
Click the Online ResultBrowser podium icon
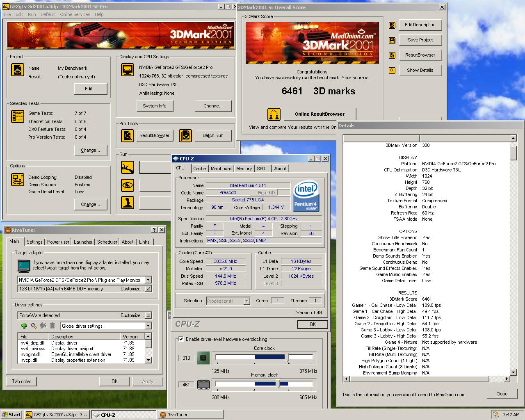[274, 114]
